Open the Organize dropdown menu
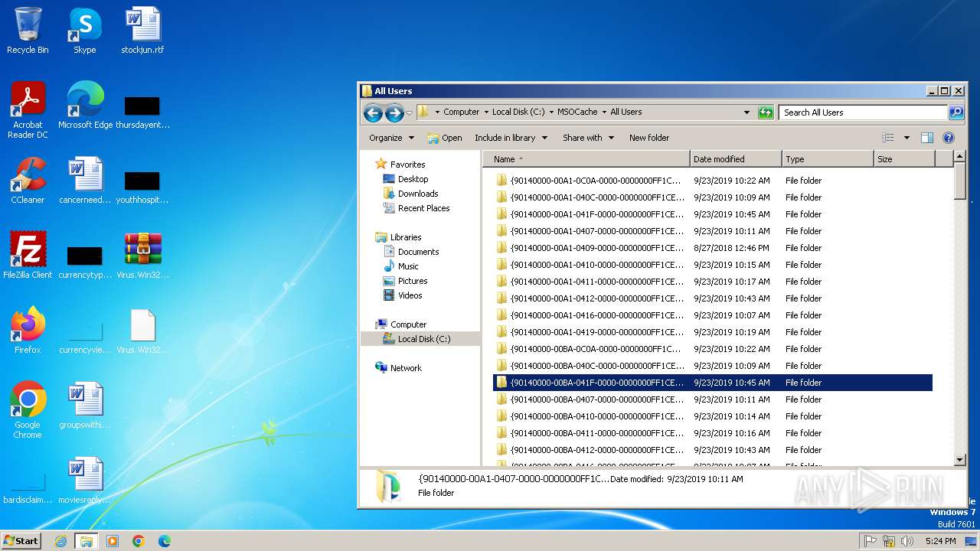 [x=391, y=138]
